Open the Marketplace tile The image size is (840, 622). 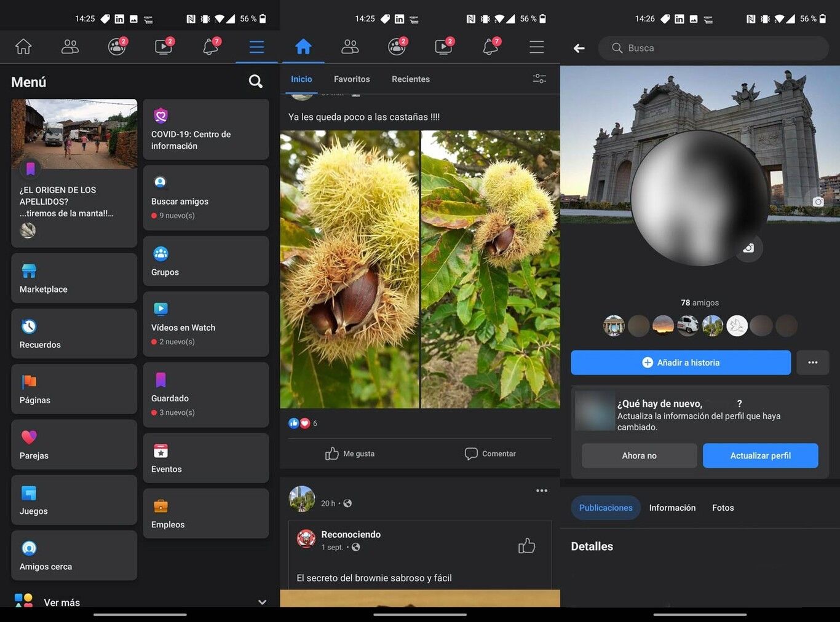pos(74,278)
